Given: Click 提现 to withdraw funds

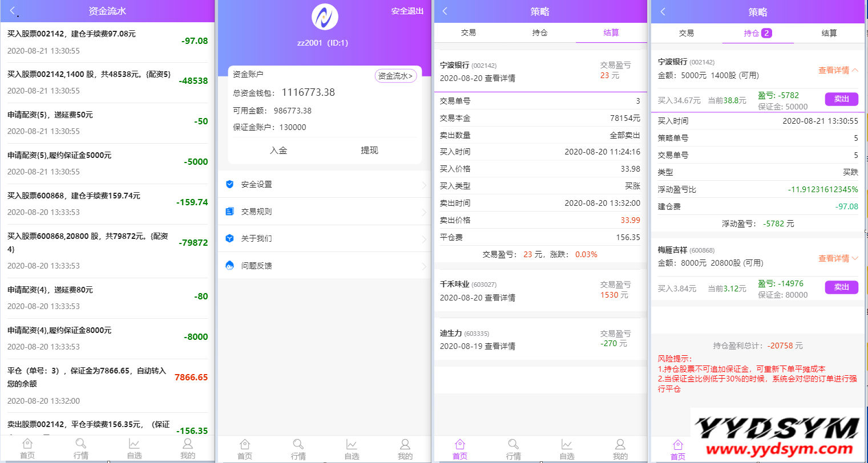Looking at the screenshot, I should [369, 151].
